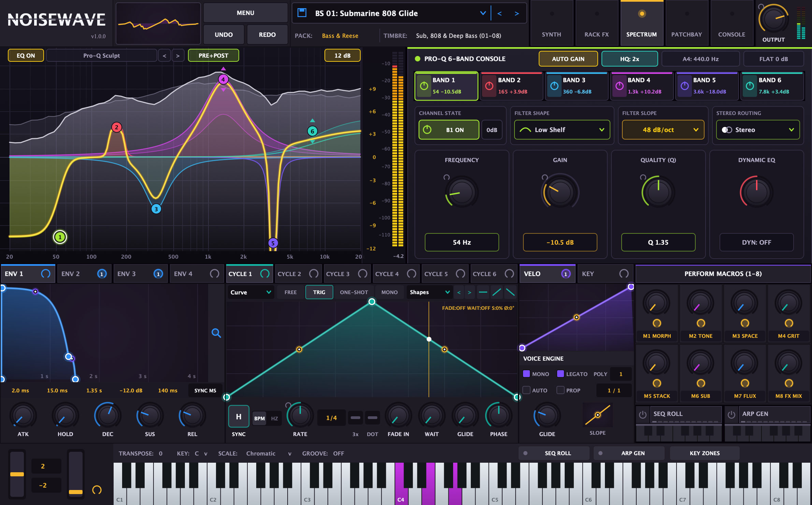Toggle Band 5 power icon
The height and width of the screenshot is (505, 812).
coord(685,86)
